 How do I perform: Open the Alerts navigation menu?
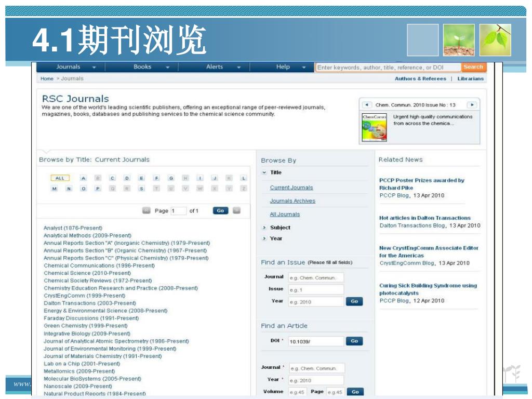click(x=215, y=67)
